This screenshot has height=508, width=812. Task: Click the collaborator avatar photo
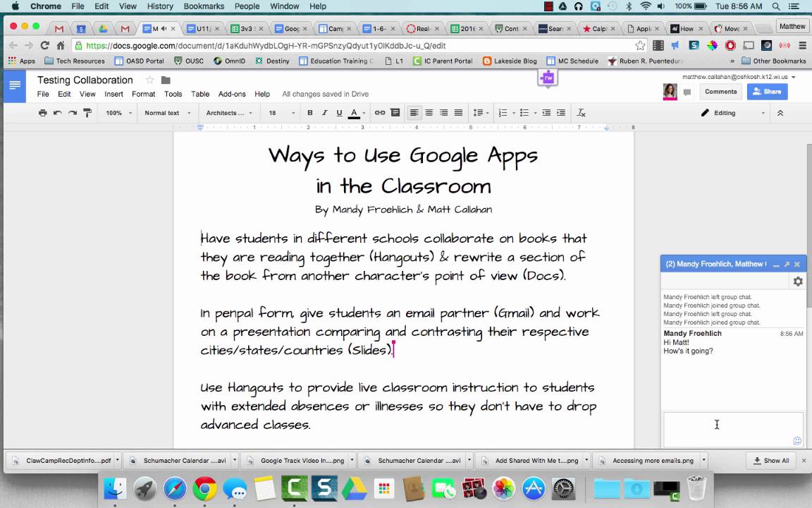670,92
